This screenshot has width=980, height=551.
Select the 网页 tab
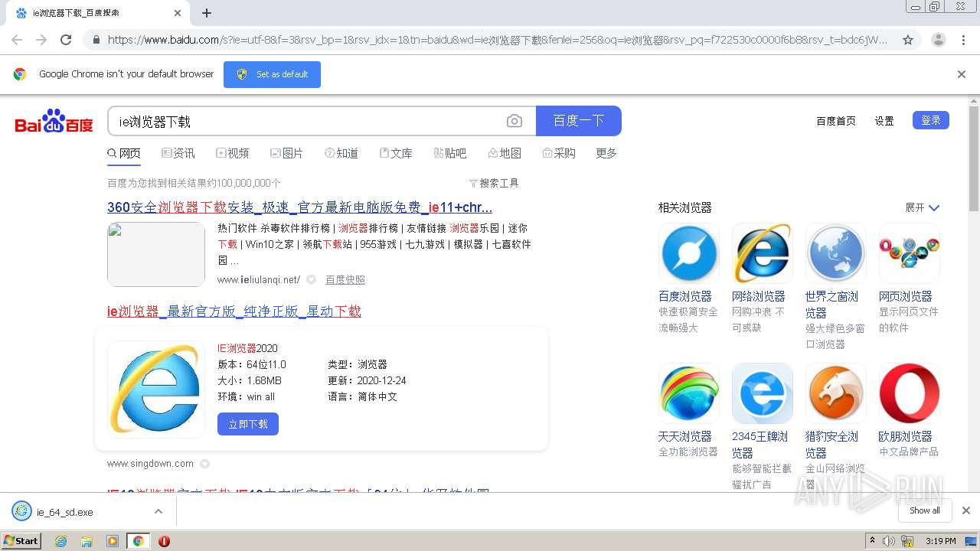point(124,153)
